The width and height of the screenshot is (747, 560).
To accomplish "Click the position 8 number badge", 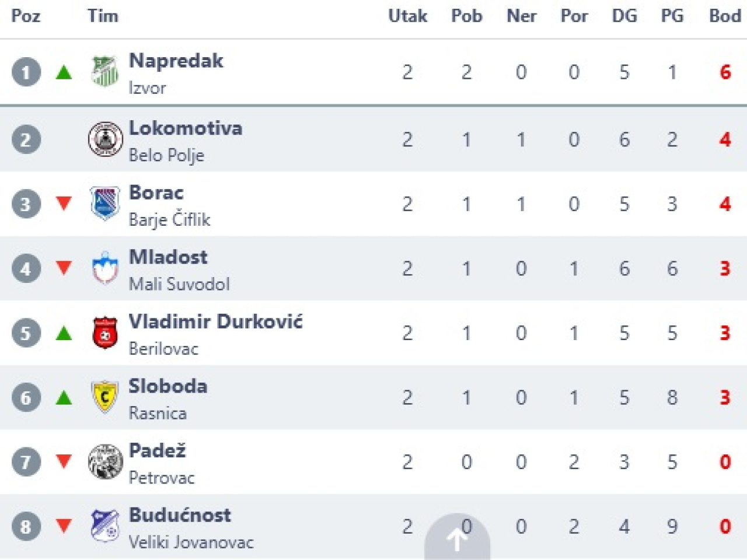I will pos(26,527).
